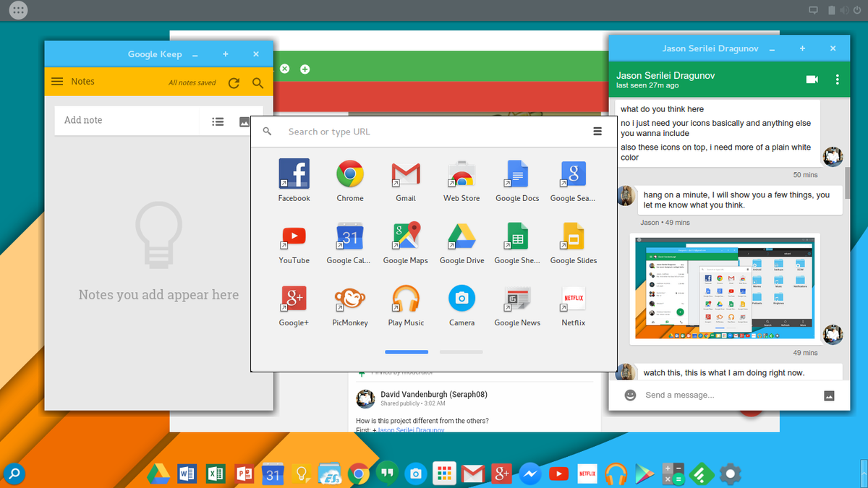
Task: Open the Calculator from the dock
Action: pos(673,474)
